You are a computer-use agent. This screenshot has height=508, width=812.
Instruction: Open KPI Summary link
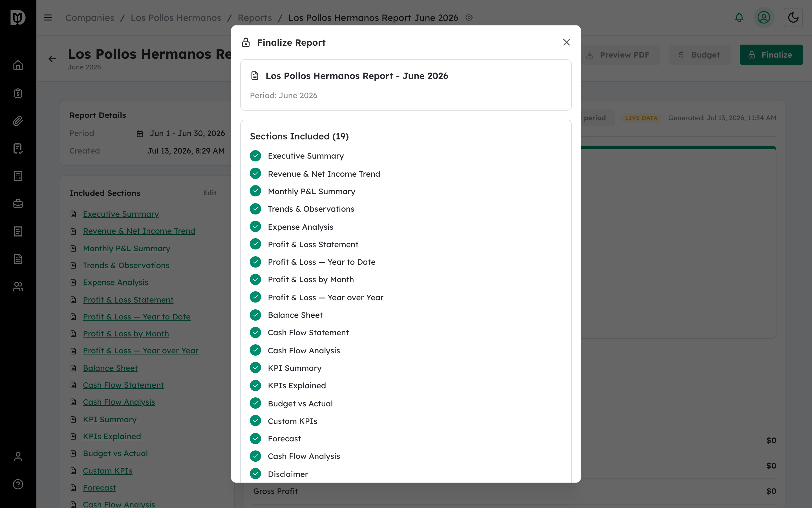pyautogui.click(x=110, y=419)
